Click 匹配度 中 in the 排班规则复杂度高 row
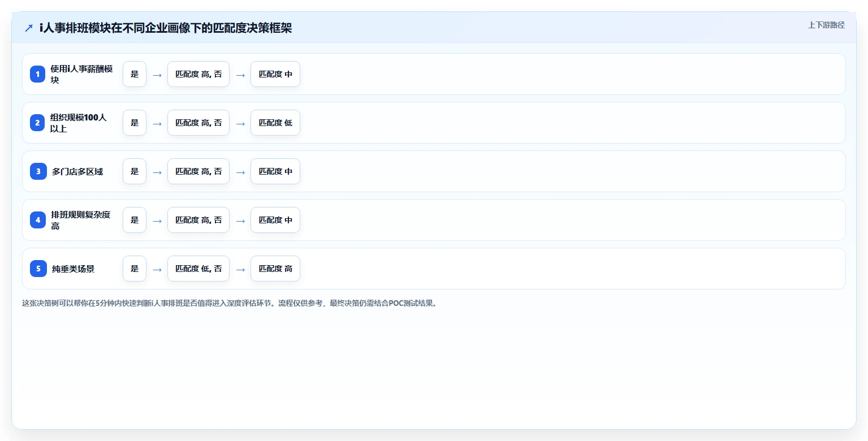 point(275,220)
